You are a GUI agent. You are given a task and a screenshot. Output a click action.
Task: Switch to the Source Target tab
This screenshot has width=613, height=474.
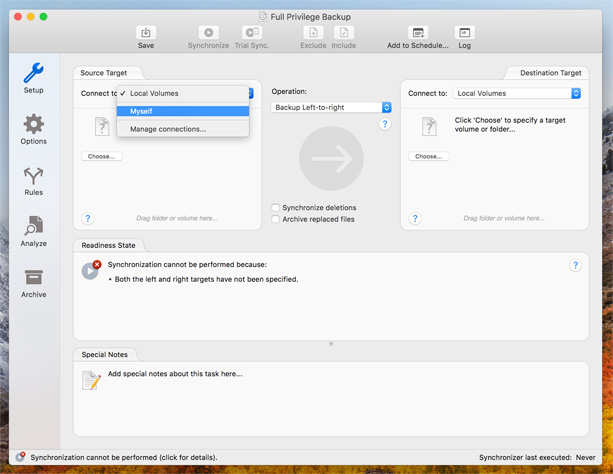pyautogui.click(x=104, y=73)
